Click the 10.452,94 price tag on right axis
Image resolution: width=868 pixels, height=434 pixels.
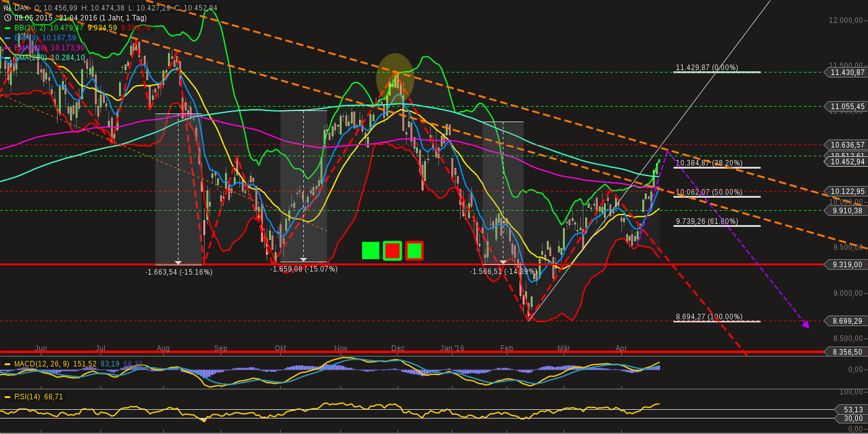coord(848,162)
